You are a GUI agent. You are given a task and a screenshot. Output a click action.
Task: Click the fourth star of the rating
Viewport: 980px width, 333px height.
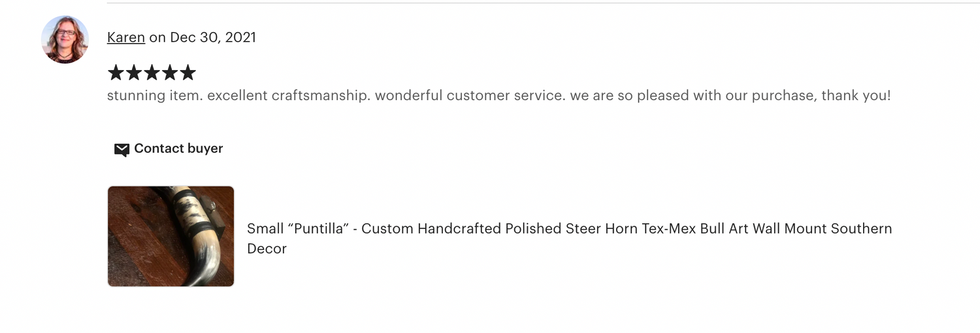click(x=170, y=72)
